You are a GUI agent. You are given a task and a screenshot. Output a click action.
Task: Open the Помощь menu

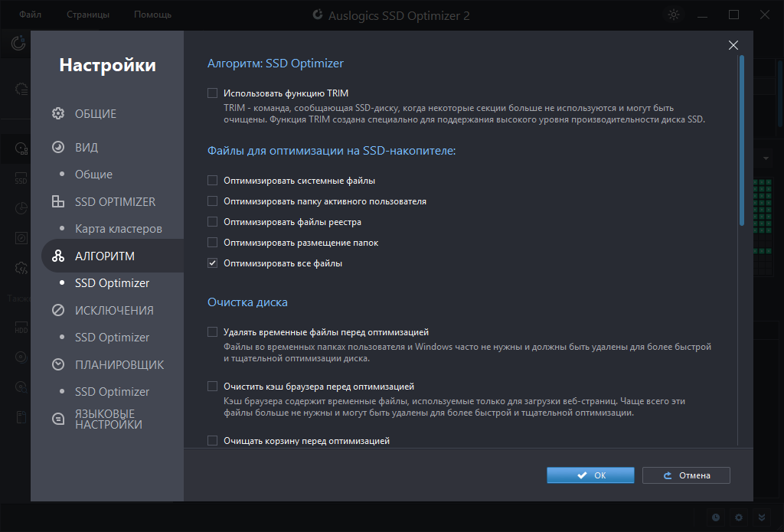[152, 15]
